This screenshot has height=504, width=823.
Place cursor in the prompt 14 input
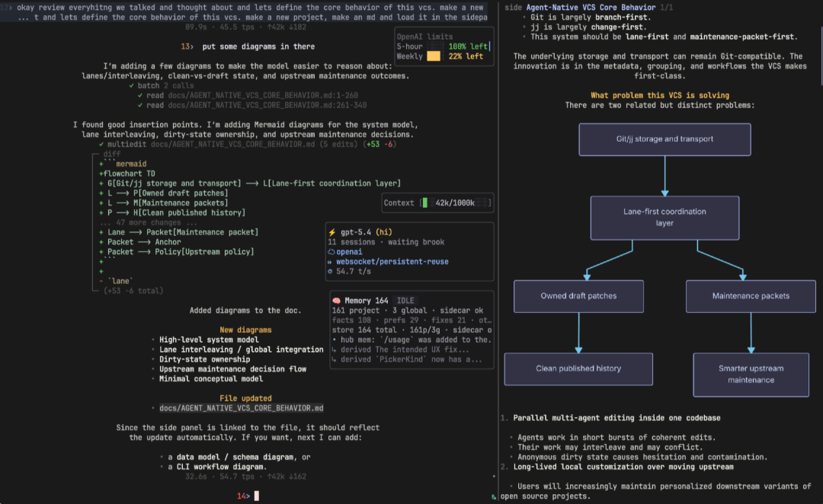[257, 496]
